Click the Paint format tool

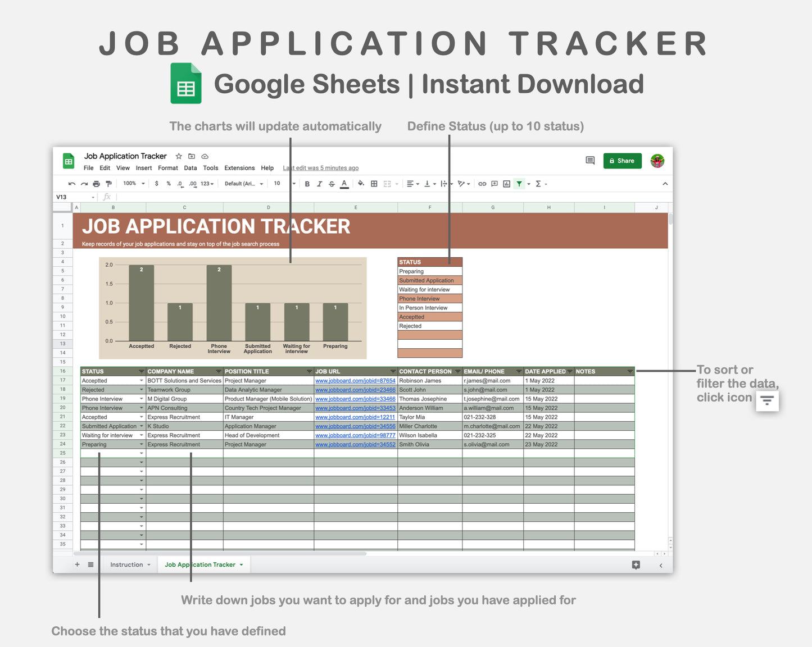(108, 184)
